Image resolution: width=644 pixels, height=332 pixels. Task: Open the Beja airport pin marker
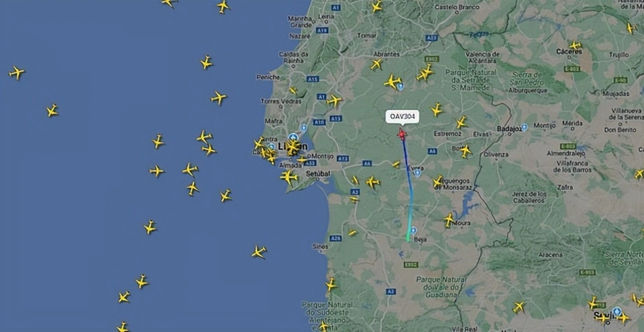[x=414, y=231]
